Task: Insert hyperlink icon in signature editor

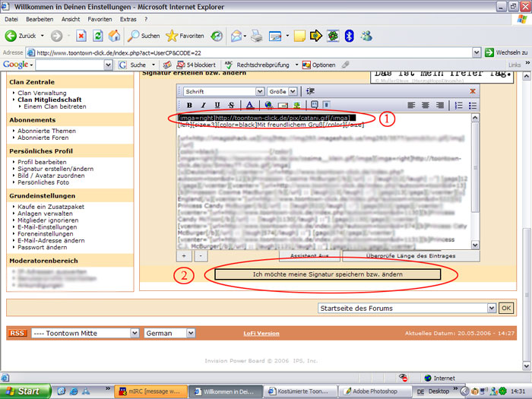Action: [x=269, y=105]
